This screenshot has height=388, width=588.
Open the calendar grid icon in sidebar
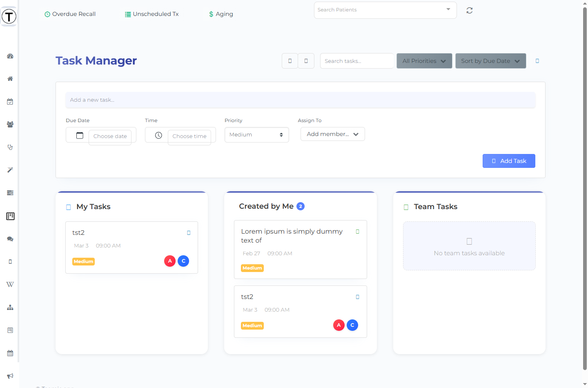point(10,353)
